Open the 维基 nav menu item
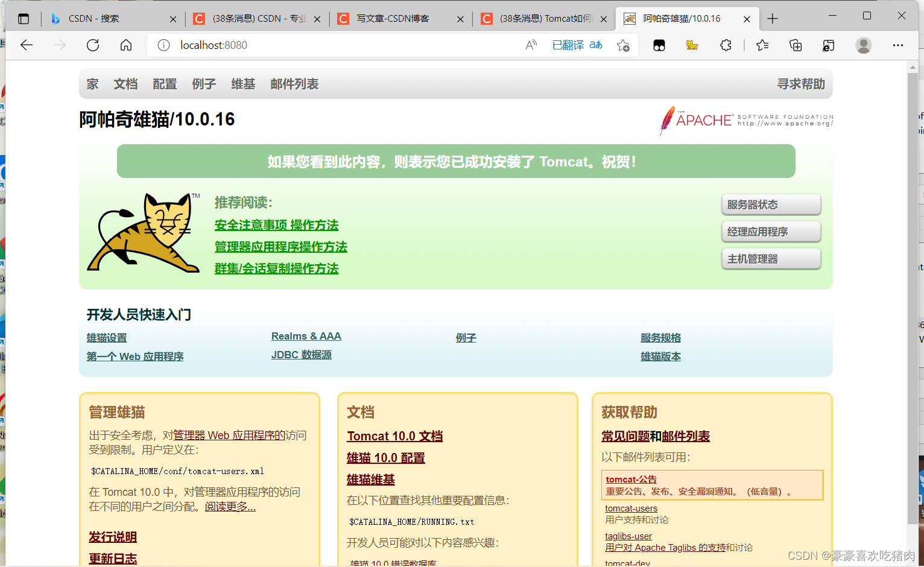924x567 pixels. 243,84
